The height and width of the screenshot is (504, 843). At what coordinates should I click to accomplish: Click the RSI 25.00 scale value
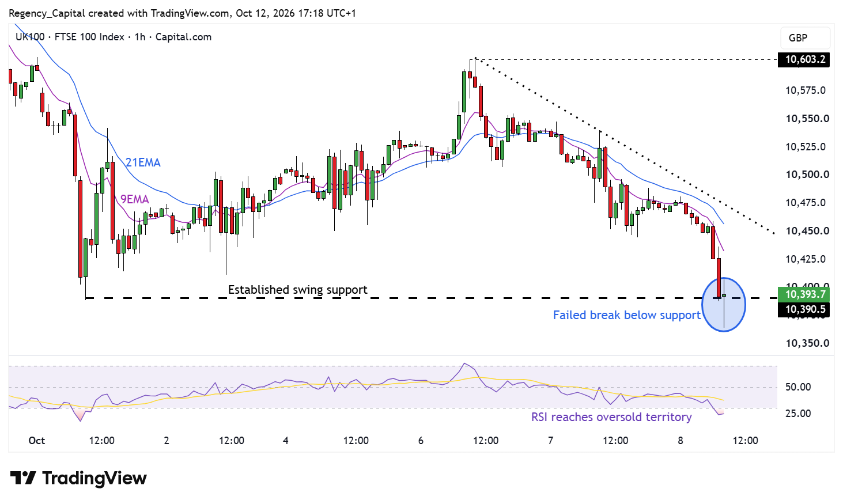798,414
